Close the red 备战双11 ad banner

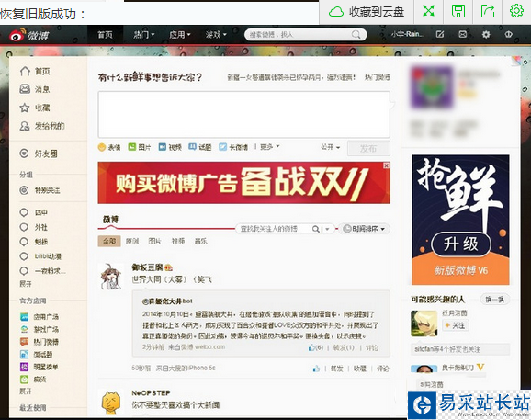point(387,165)
